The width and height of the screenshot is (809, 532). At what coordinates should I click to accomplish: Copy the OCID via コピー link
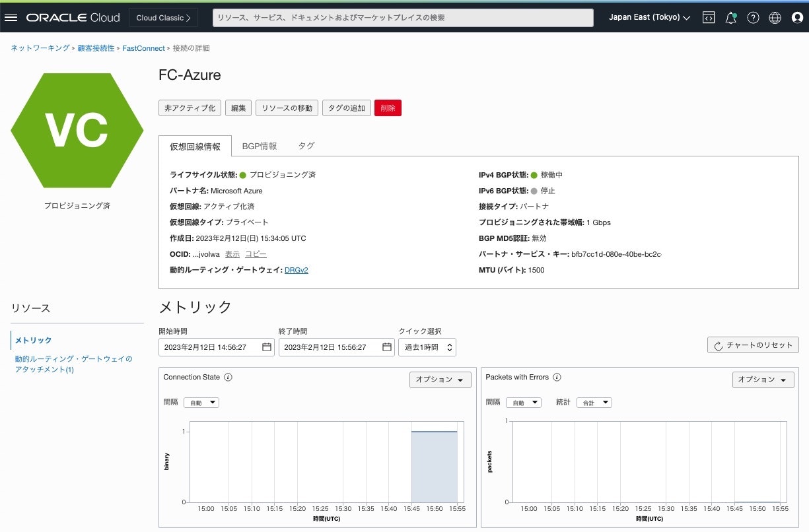pos(256,254)
